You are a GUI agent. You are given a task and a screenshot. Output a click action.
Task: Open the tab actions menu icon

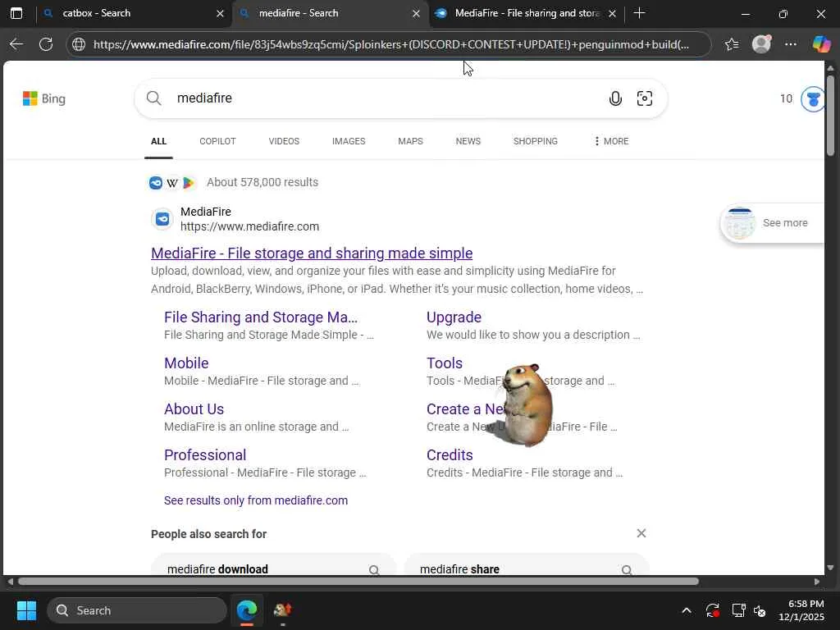pyautogui.click(x=16, y=13)
